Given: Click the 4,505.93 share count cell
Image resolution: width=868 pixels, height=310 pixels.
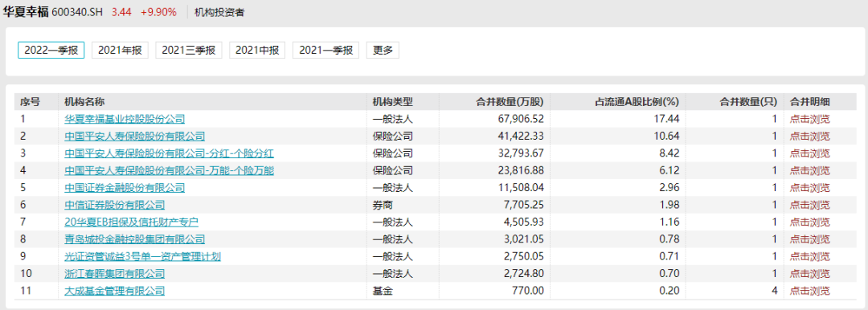Looking at the screenshot, I should pyautogui.click(x=524, y=222).
